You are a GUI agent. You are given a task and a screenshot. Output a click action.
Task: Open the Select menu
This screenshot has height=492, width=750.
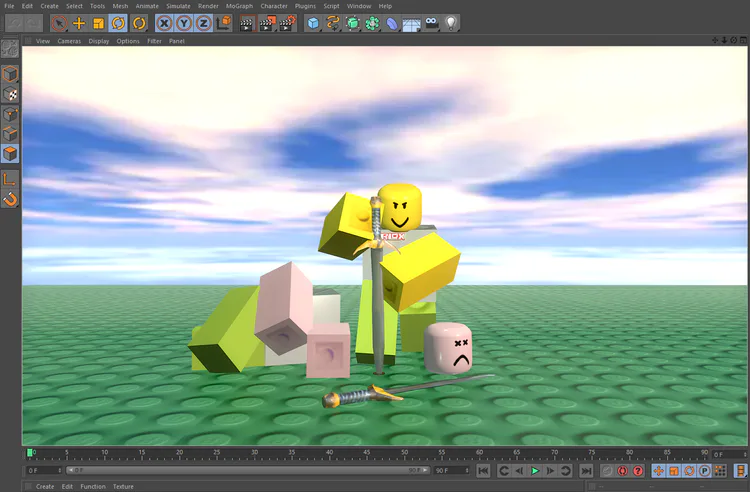pos(74,6)
